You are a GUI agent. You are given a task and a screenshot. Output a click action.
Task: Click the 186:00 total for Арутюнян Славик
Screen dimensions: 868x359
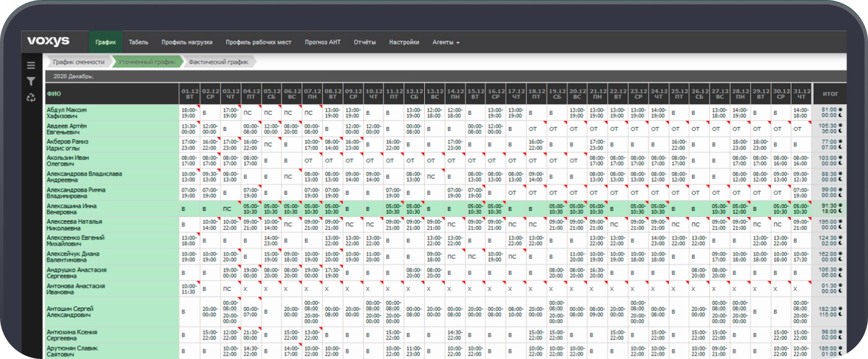click(828, 348)
